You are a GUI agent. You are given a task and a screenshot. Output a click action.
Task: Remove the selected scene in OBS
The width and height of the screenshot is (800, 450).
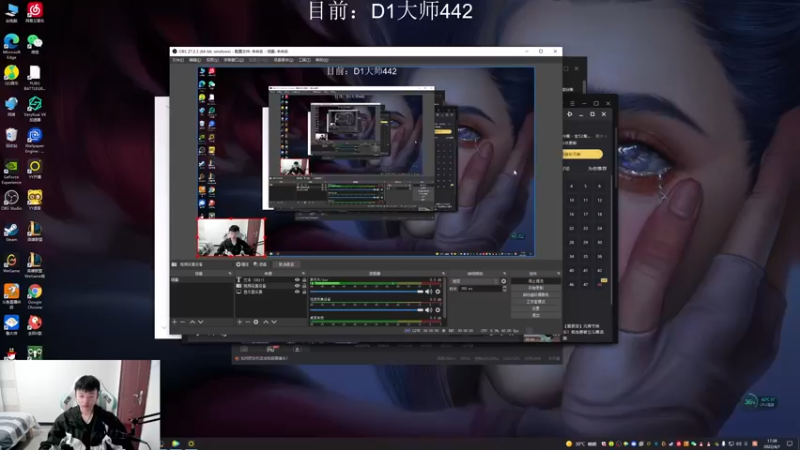tap(183, 322)
